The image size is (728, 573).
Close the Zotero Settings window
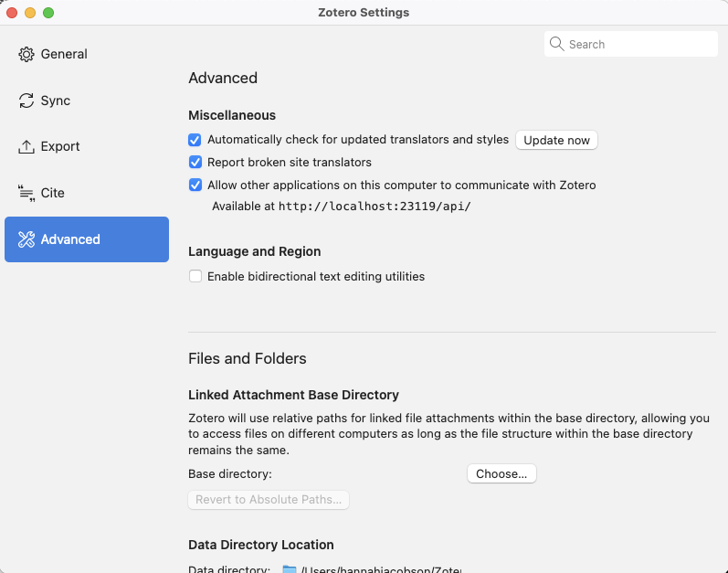tap(12, 13)
